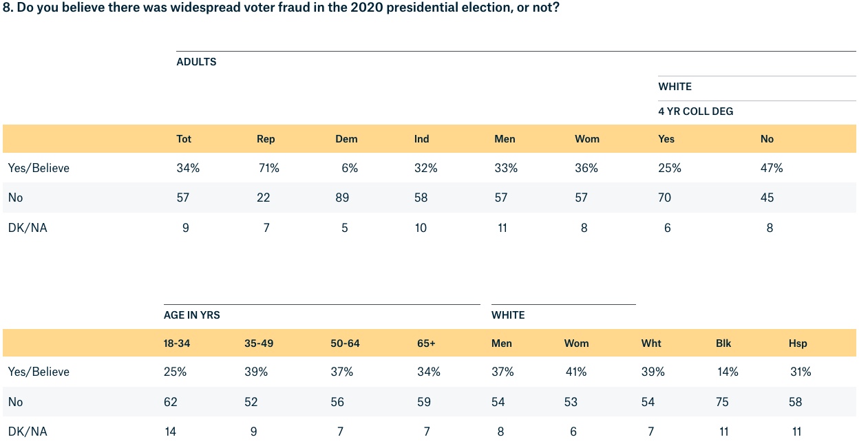868x446 pixels.
Task: Click the Dem column header
Action: (x=346, y=139)
